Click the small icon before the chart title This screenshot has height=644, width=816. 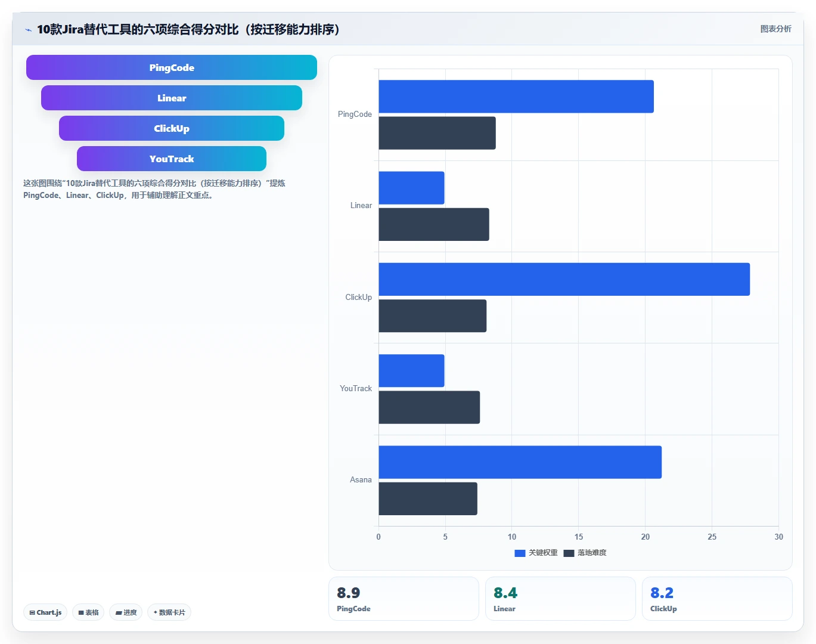[x=28, y=30]
